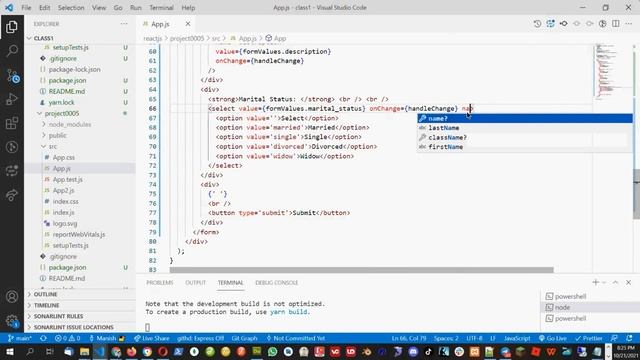Close the terminal panel
Viewport: 640px width, 360px height.
coord(629,282)
